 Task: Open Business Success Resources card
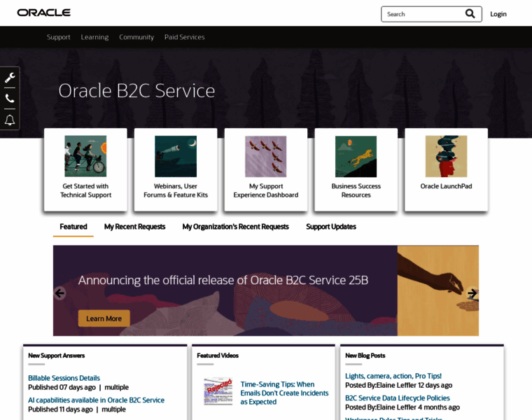(356, 169)
